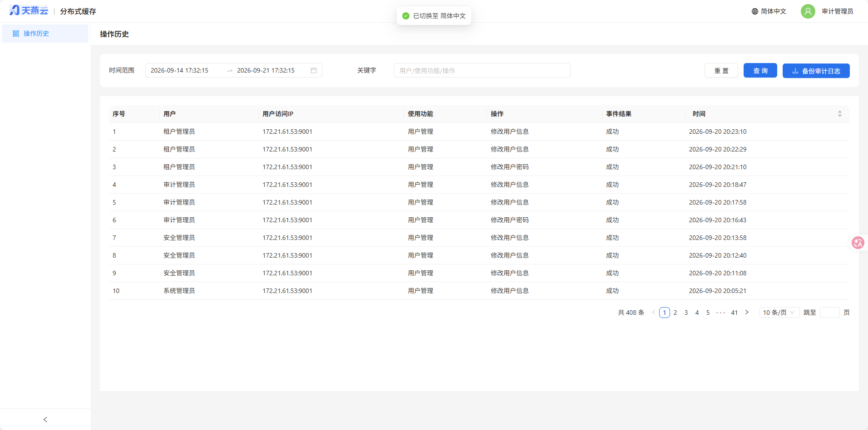The image size is (868, 430).
Task: Click the calendar icon in the date range
Action: pyautogui.click(x=314, y=70)
